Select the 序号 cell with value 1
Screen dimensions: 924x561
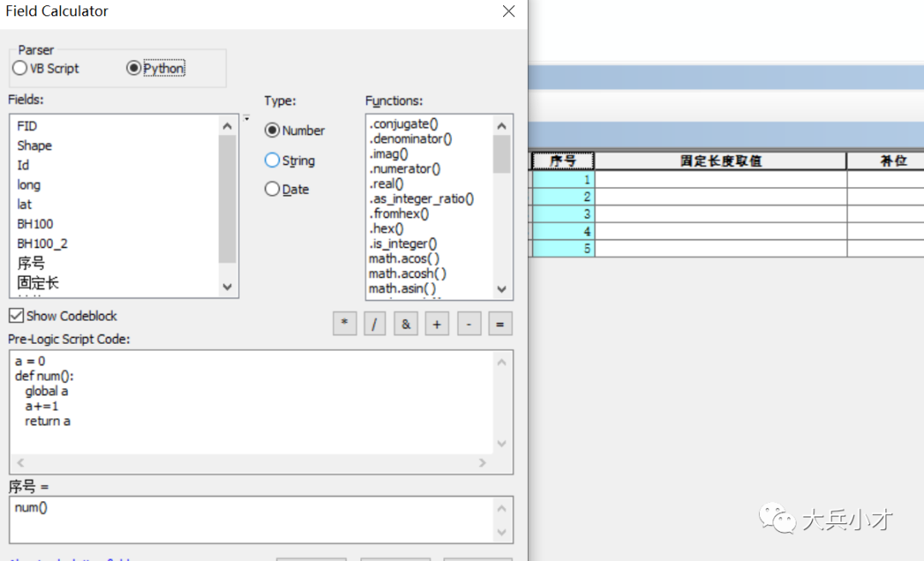(563, 179)
